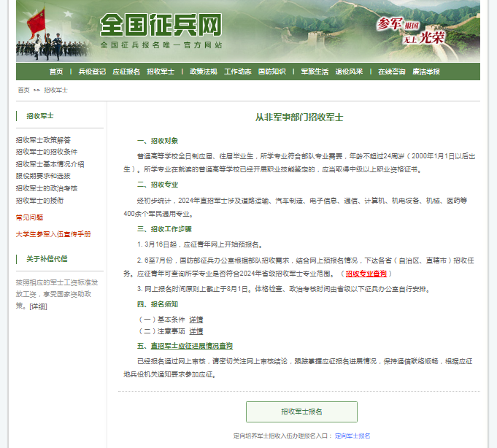Open the red 招收专业查询 link

pos(366,274)
